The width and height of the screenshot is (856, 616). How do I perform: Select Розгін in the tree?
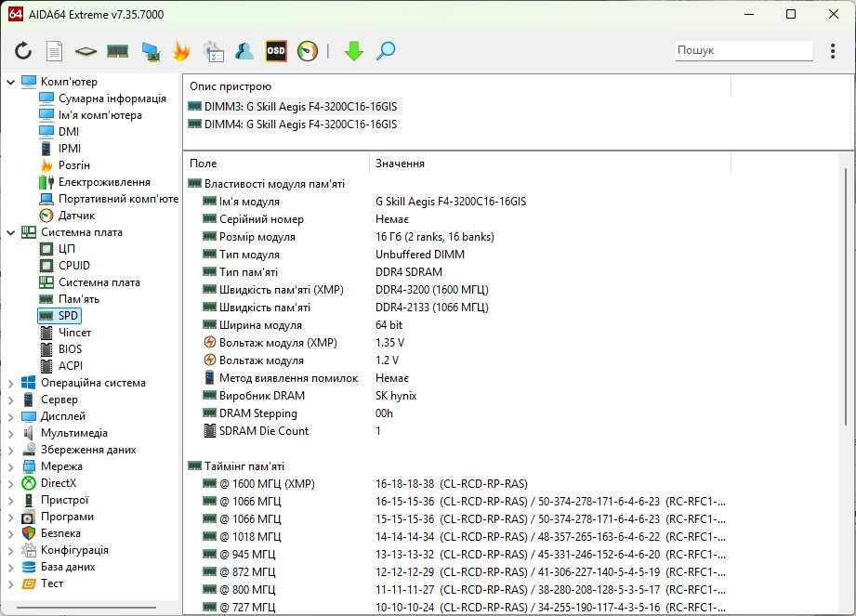click(64, 165)
